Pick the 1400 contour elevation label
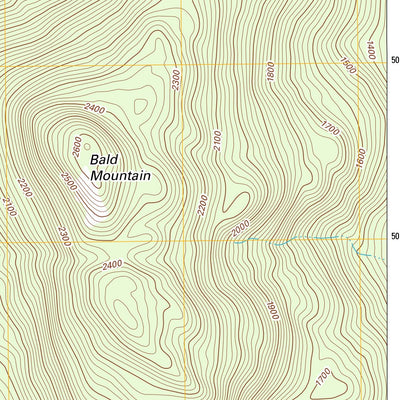 [371, 51]
